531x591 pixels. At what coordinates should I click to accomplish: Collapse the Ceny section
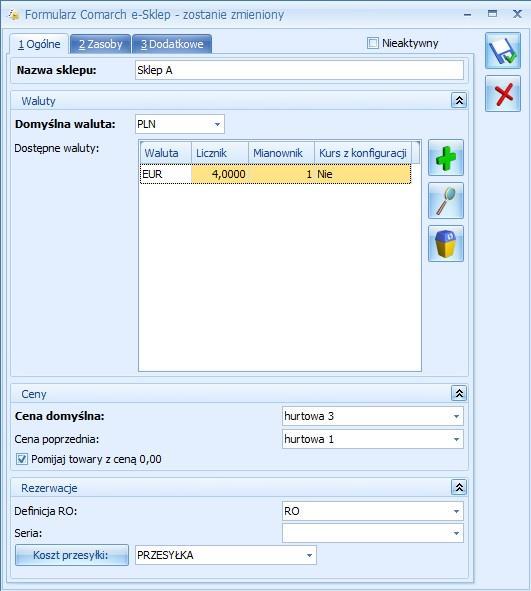click(459, 393)
